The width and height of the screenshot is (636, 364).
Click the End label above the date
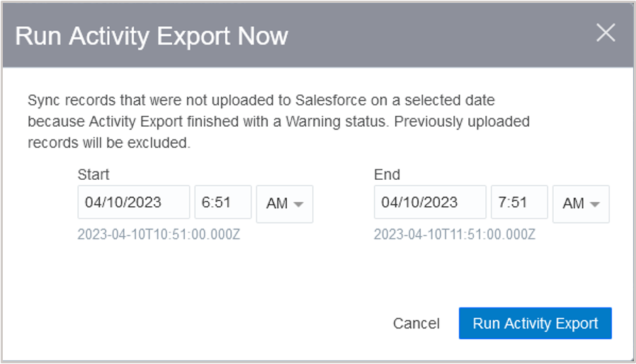click(x=387, y=174)
